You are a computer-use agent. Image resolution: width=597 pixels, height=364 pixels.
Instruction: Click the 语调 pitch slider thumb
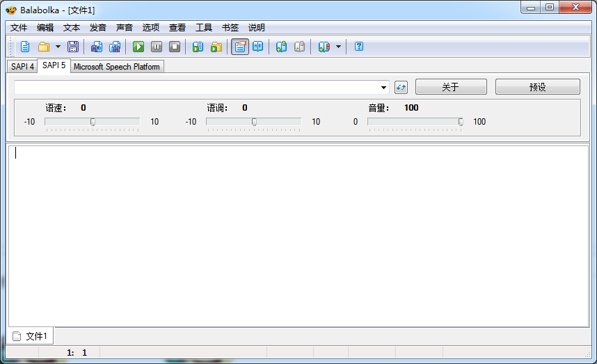[x=254, y=122]
